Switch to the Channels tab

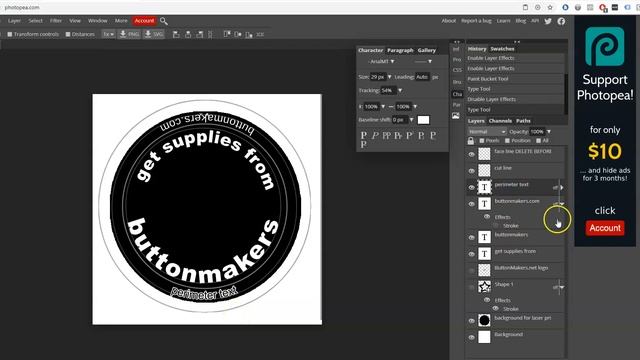[500, 121]
